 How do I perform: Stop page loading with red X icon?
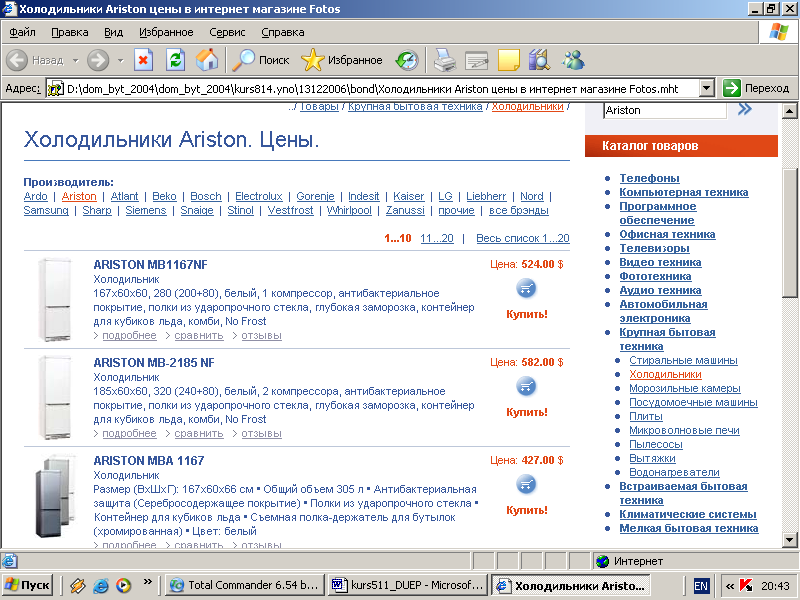pyautogui.click(x=143, y=60)
